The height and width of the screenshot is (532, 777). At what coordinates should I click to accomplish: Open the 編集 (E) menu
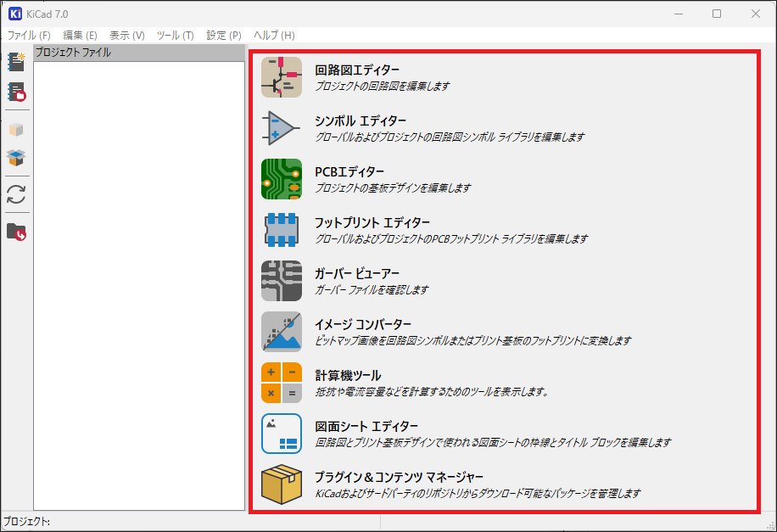click(x=80, y=35)
